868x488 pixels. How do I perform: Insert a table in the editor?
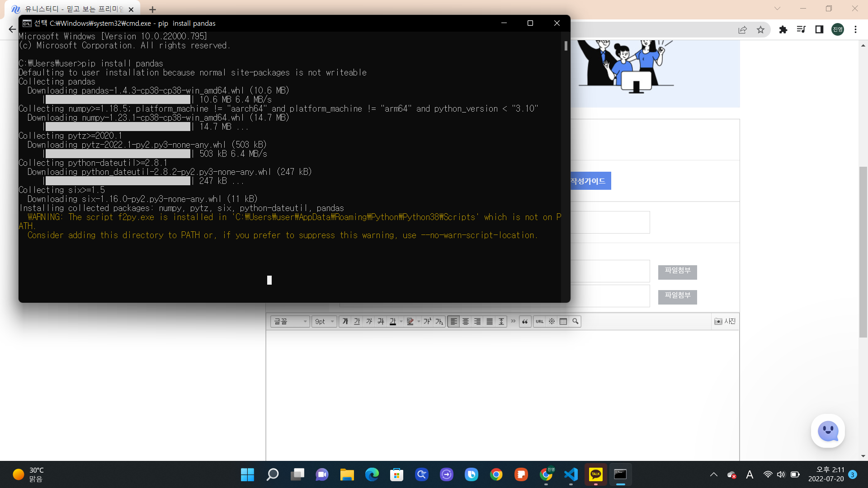point(563,321)
